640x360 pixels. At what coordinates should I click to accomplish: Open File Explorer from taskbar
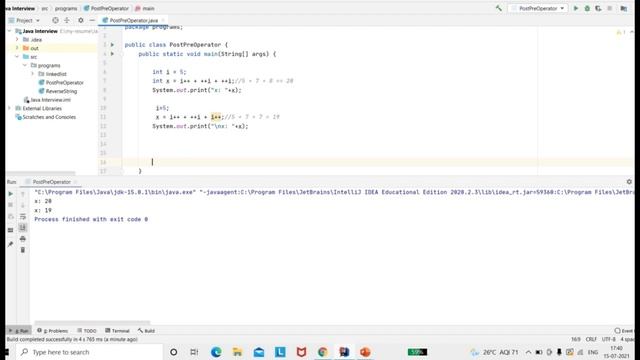tap(237, 352)
